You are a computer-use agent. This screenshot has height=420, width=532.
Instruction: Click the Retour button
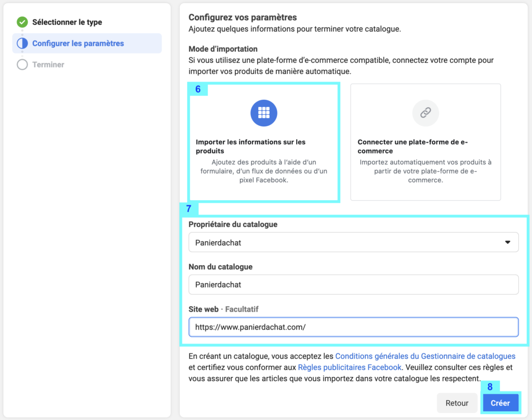pyautogui.click(x=457, y=403)
